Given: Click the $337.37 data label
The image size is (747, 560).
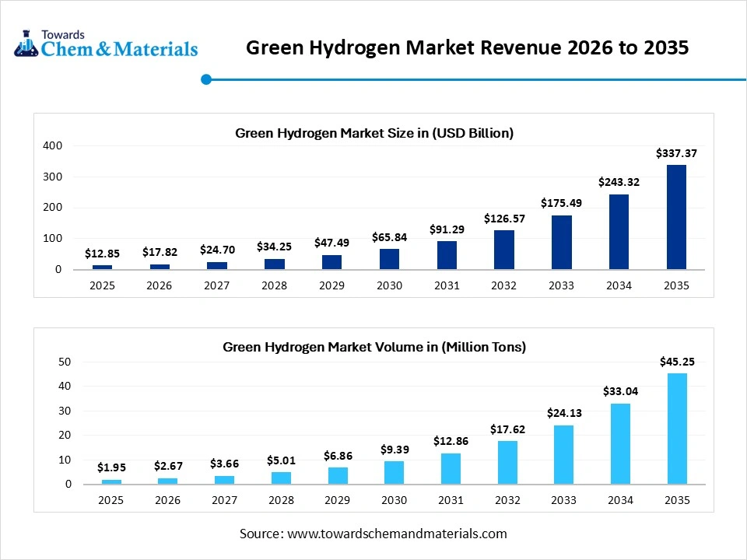Looking at the screenshot, I should click(676, 153).
